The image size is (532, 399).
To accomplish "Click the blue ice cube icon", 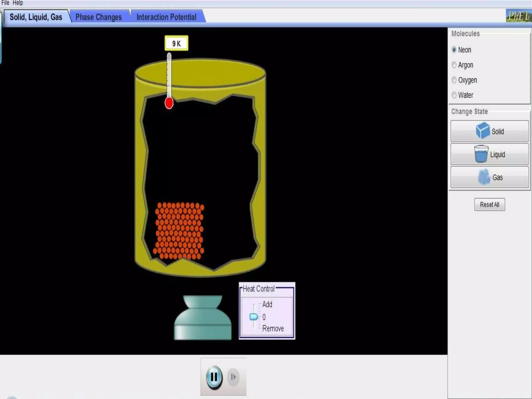I will point(483,131).
